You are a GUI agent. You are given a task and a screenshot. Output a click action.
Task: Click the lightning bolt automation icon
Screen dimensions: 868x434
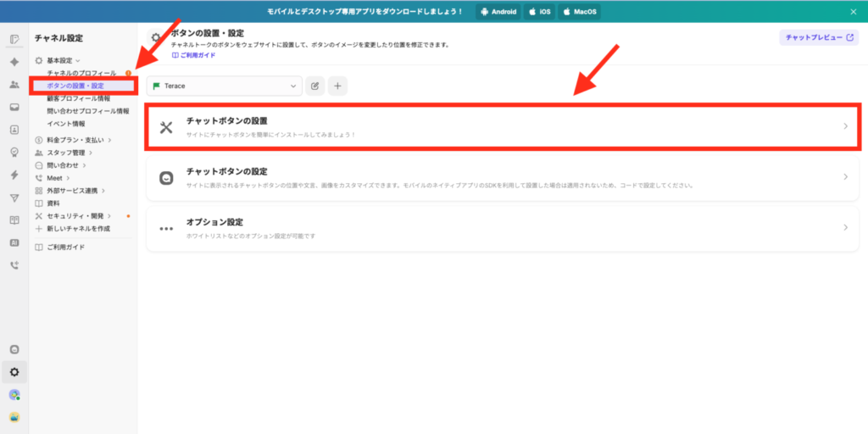(x=14, y=175)
